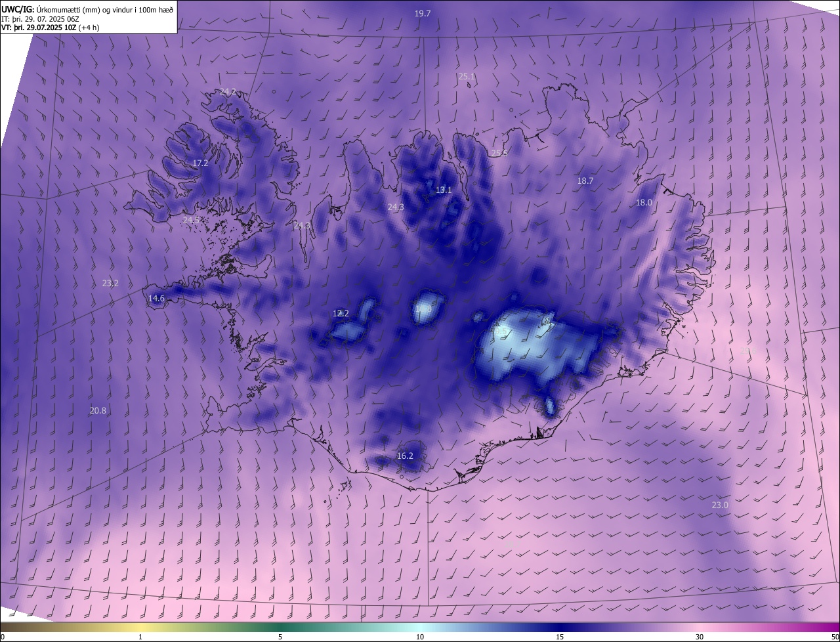
Task: Click the 1 tick on the colour scale
Action: tap(140, 637)
